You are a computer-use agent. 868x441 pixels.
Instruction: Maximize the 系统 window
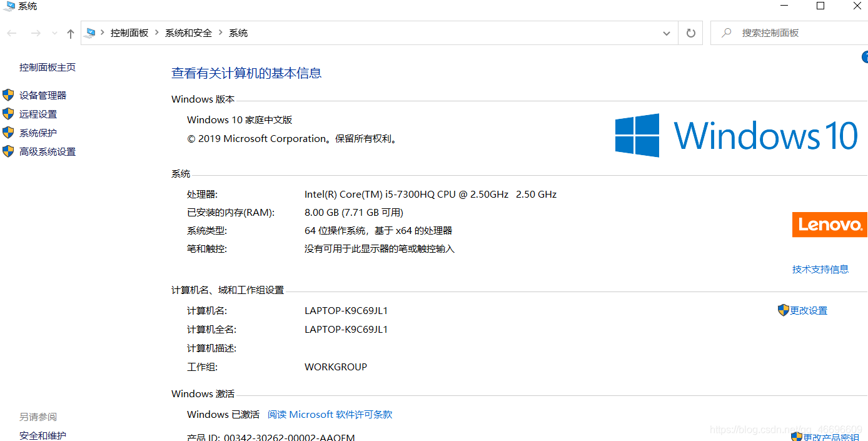820,6
